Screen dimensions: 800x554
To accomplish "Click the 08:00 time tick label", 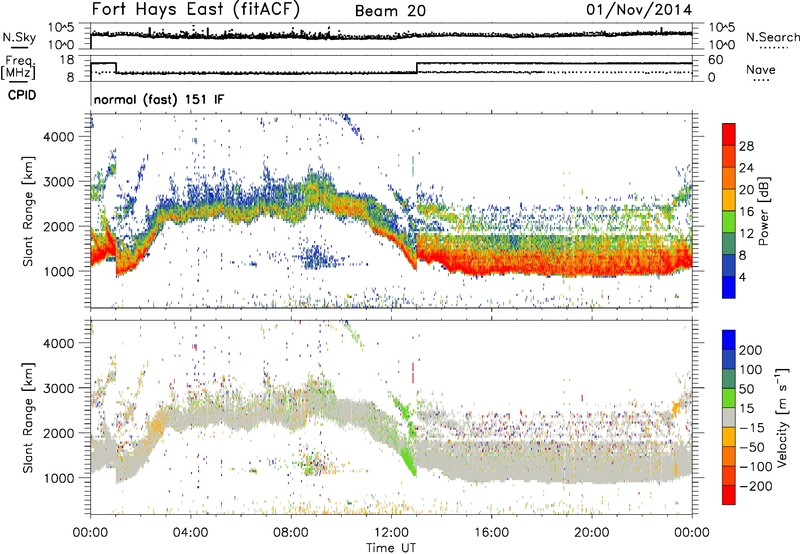I will pyautogui.click(x=291, y=533).
